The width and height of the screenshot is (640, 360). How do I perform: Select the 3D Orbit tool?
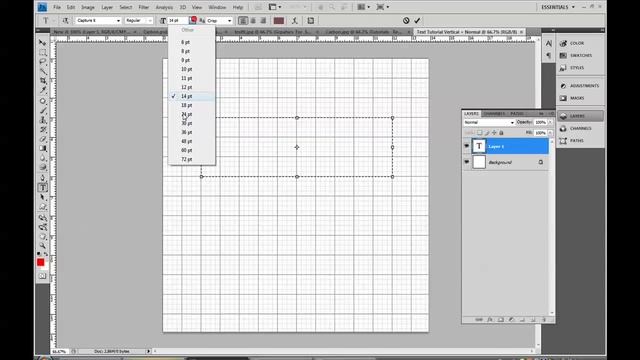(42, 227)
